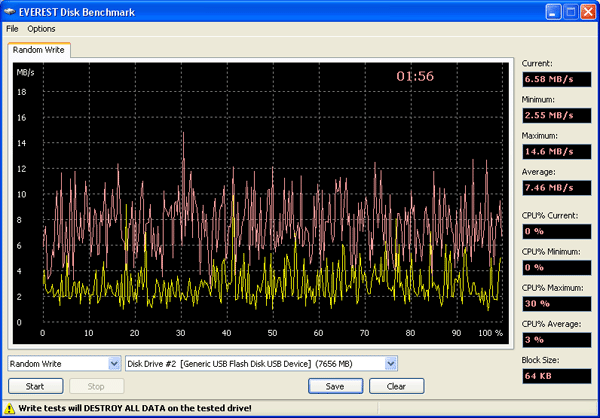Clear the benchmark graph
Viewport: 600px width, 418px height.
[396, 386]
